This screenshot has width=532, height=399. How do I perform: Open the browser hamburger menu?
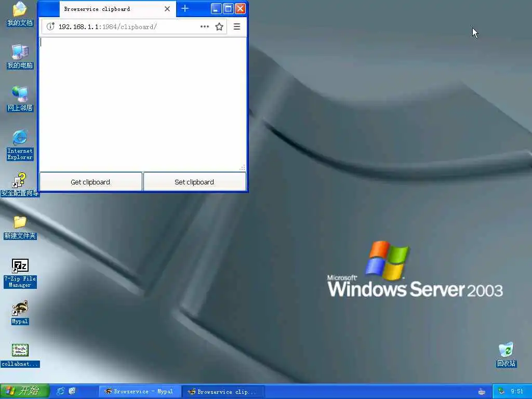[237, 26]
